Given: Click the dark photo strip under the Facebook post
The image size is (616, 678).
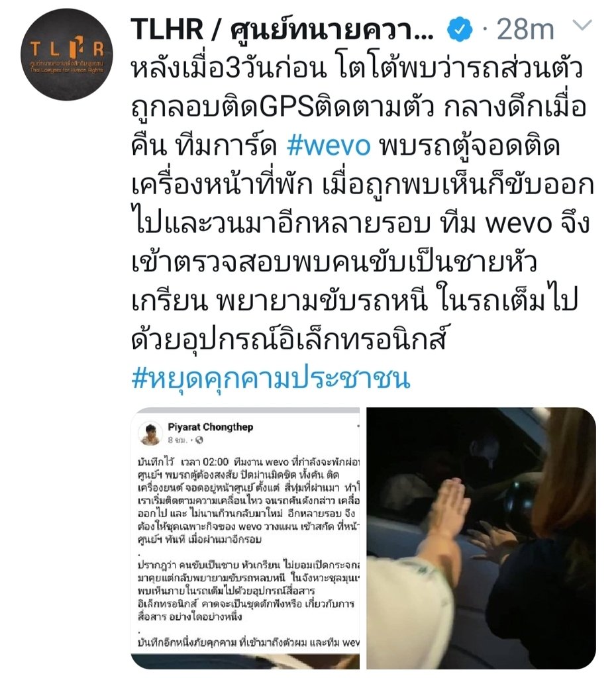Looking at the screenshot, I should (x=245, y=661).
